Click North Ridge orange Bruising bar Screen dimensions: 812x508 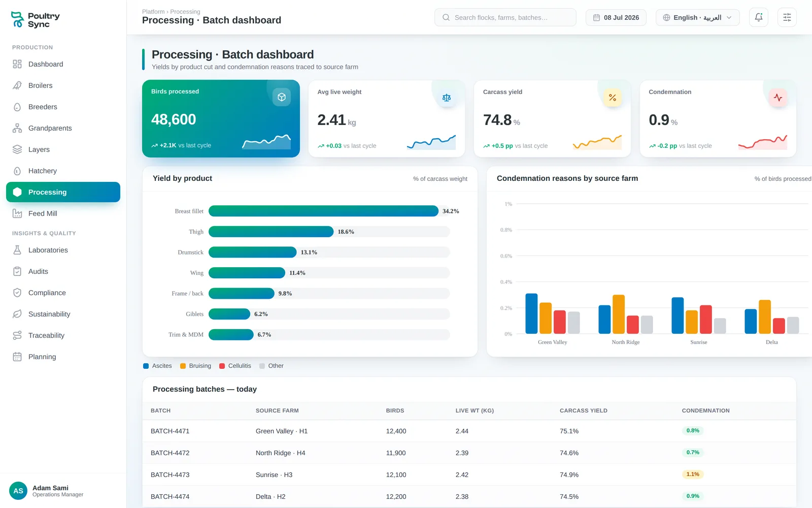tap(619, 314)
